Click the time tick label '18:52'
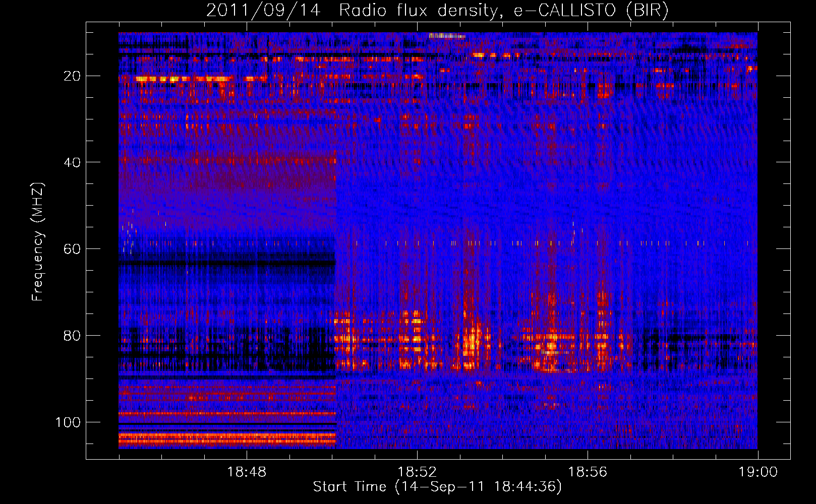The height and width of the screenshot is (504, 816). [x=417, y=472]
